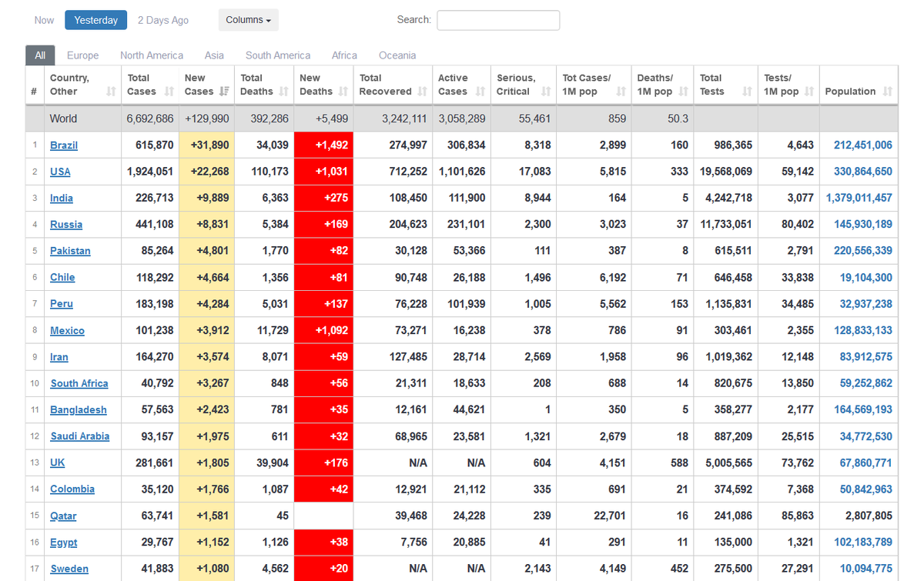The image size is (924, 581).
Task: Sort by Deaths/1M pop arrows
Action: [683, 92]
